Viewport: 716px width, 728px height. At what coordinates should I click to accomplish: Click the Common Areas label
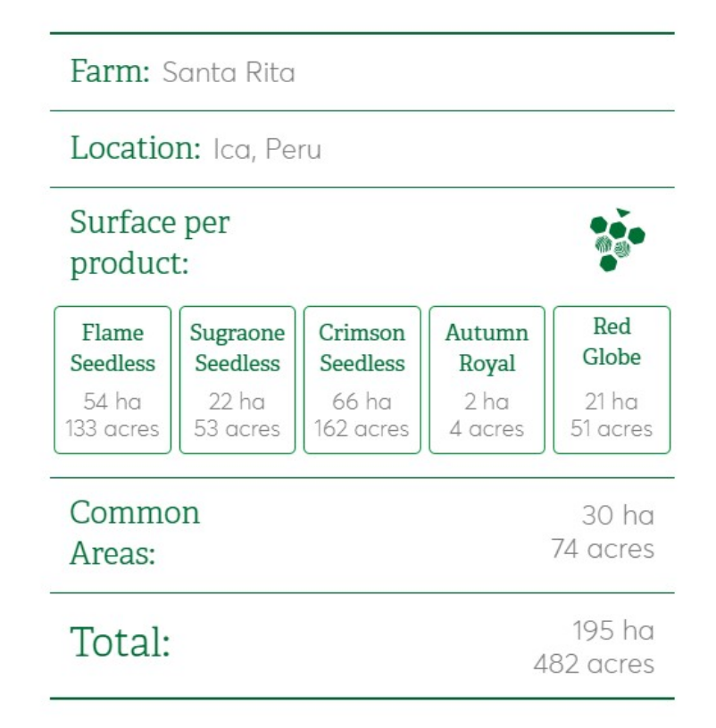135,533
